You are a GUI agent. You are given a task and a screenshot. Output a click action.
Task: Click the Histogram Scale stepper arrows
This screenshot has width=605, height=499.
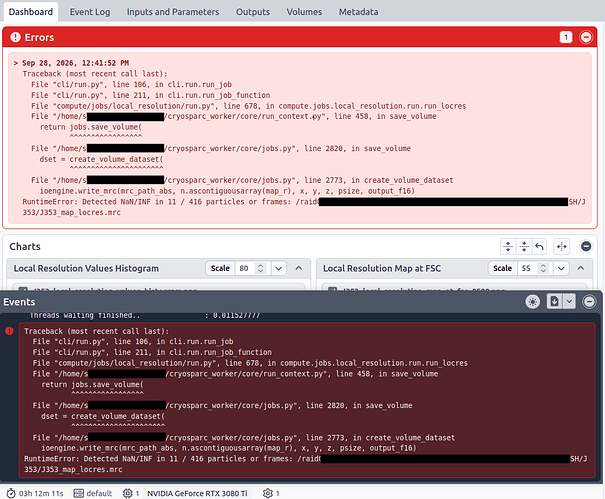(x=261, y=268)
